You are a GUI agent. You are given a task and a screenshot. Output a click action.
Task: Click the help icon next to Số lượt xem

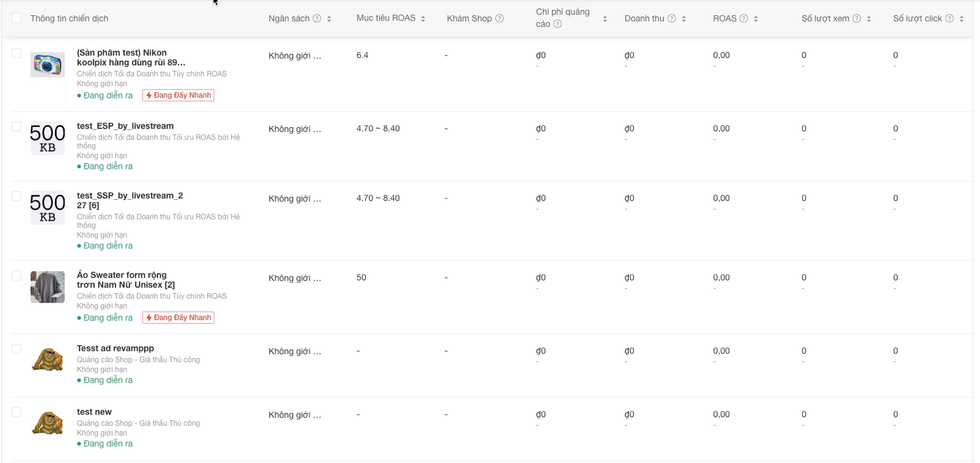[x=857, y=18]
